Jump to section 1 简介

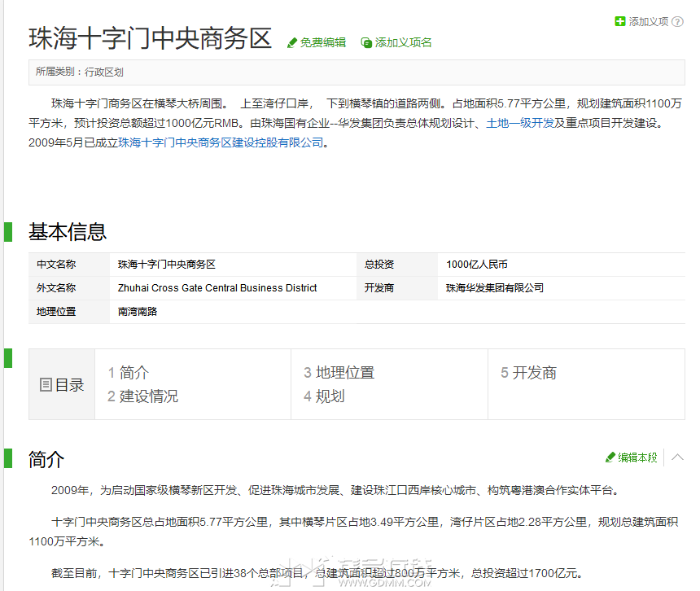[129, 373]
